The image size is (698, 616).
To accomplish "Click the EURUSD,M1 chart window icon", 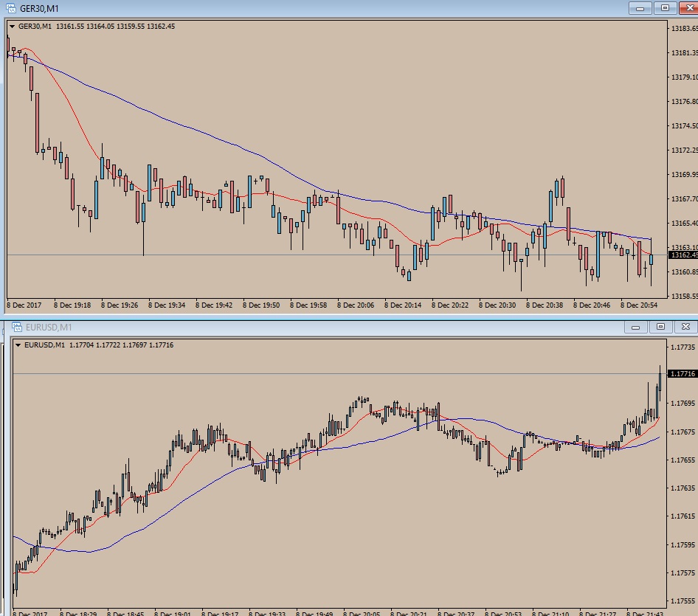I will (x=17, y=327).
